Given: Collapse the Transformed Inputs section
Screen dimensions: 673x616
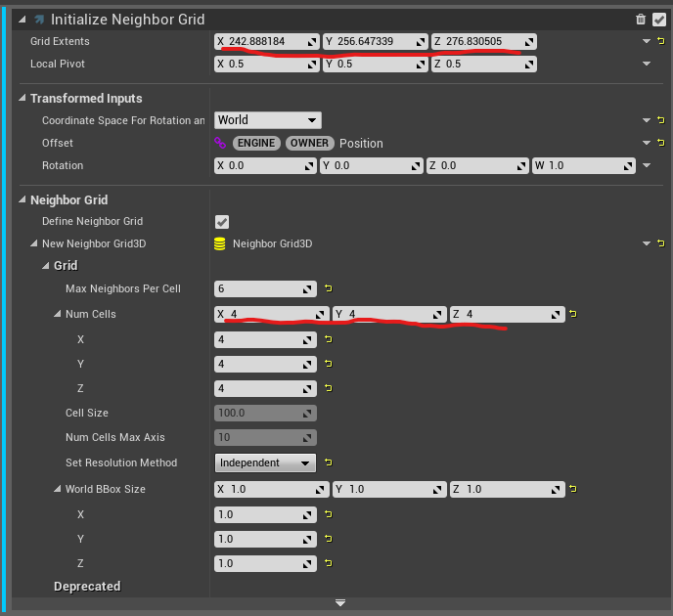Looking at the screenshot, I should click(x=22, y=99).
